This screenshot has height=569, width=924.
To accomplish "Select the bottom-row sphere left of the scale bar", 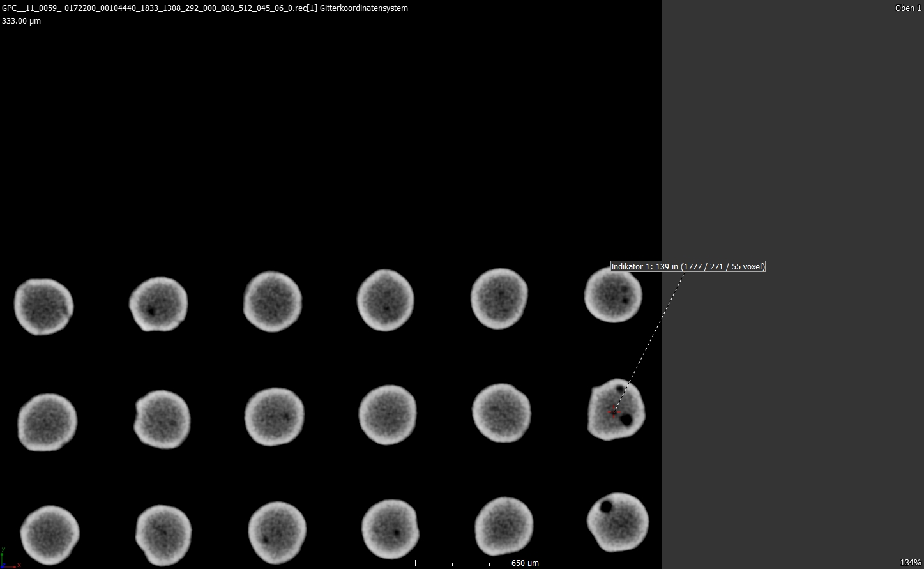I will coord(390,529).
